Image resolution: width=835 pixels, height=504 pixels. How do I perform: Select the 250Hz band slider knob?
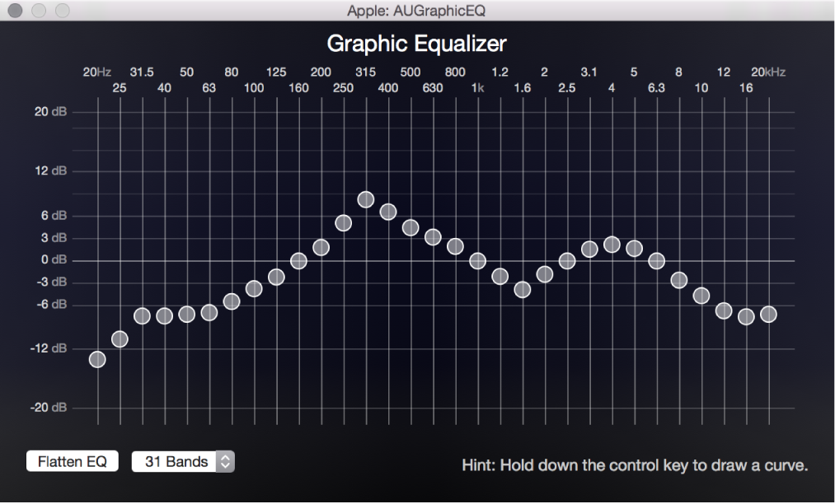click(x=342, y=222)
